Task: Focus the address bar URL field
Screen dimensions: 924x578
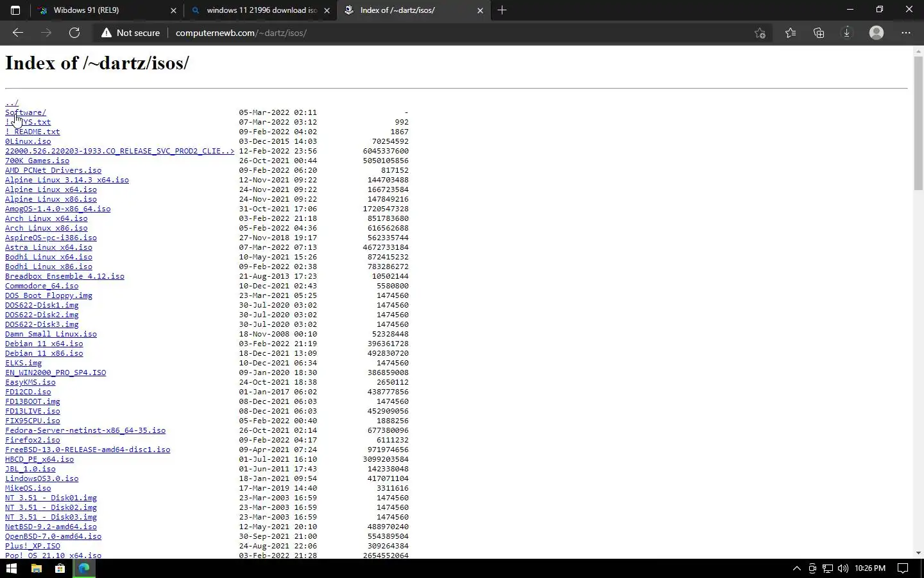Action: (459, 33)
